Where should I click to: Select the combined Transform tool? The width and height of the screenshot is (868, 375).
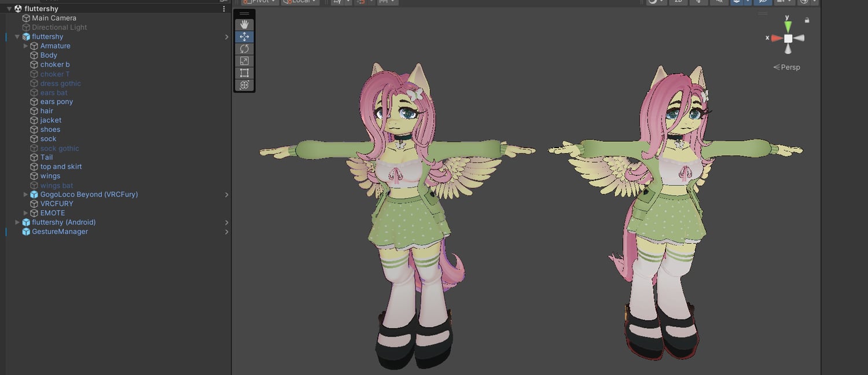[244, 85]
